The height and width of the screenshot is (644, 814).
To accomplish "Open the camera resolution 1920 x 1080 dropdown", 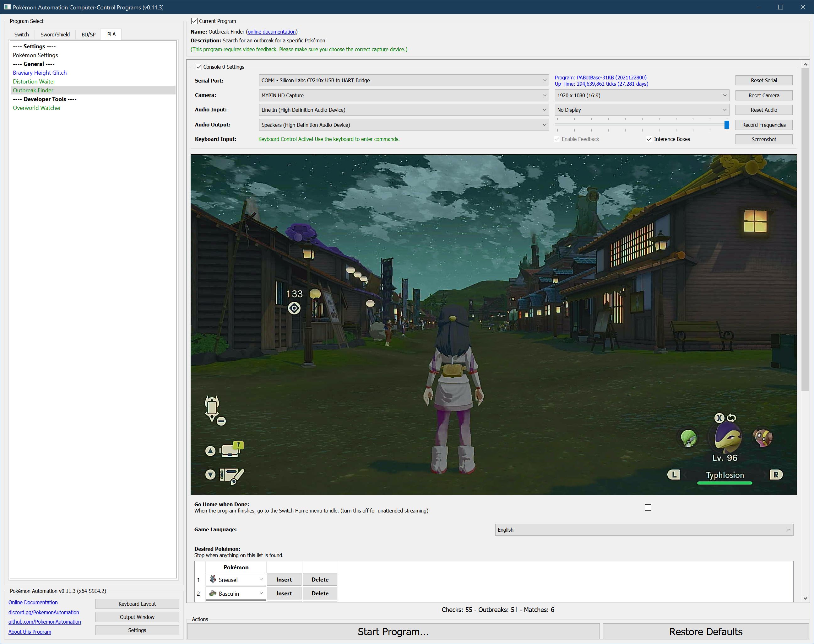I will pos(642,95).
